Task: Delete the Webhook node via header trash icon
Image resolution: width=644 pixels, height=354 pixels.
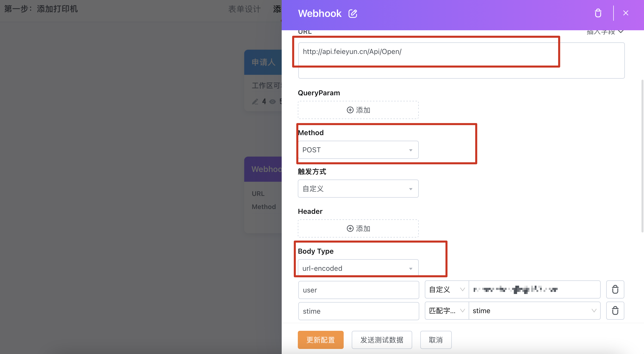Action: pos(598,13)
